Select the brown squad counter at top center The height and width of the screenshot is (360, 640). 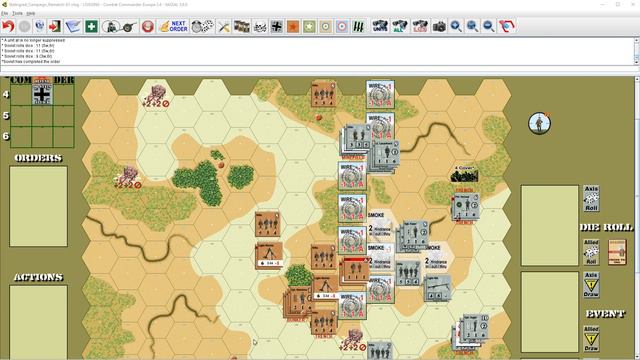pos(324,94)
